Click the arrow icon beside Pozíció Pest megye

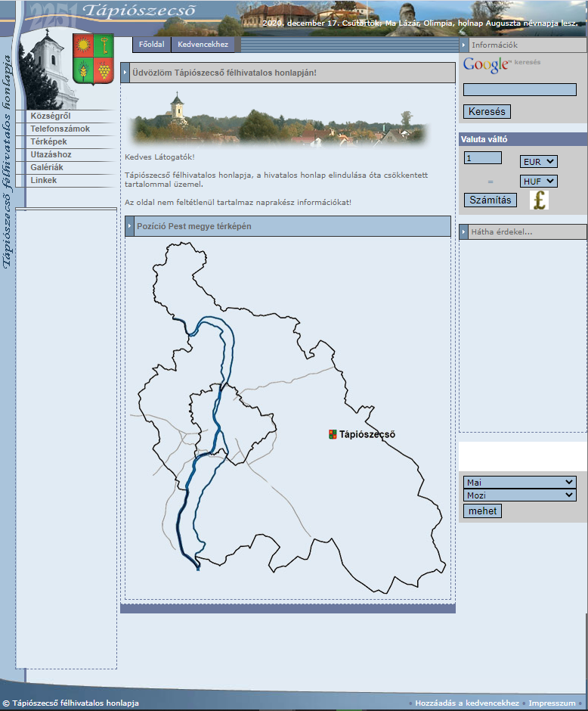[x=130, y=226]
